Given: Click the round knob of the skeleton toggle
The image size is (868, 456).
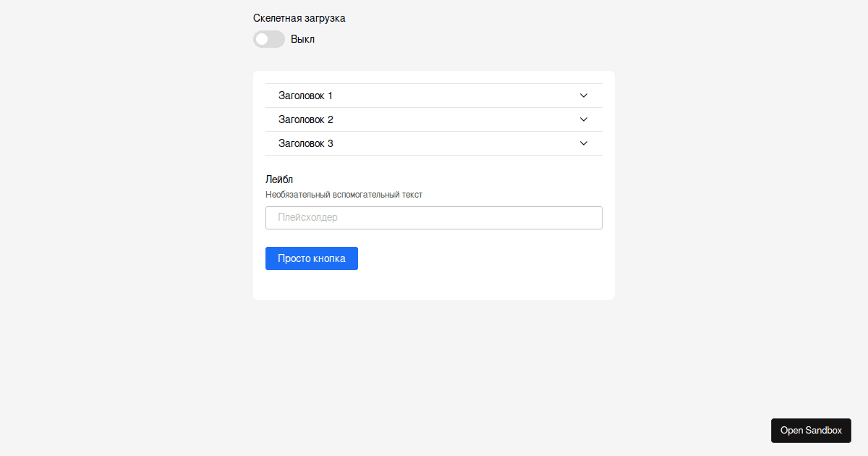Looking at the screenshot, I should 262,39.
